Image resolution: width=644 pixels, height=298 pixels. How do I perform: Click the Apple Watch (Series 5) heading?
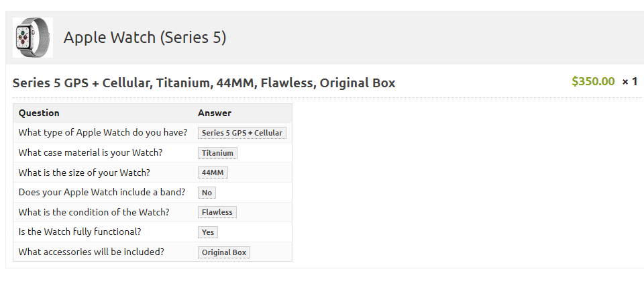145,38
